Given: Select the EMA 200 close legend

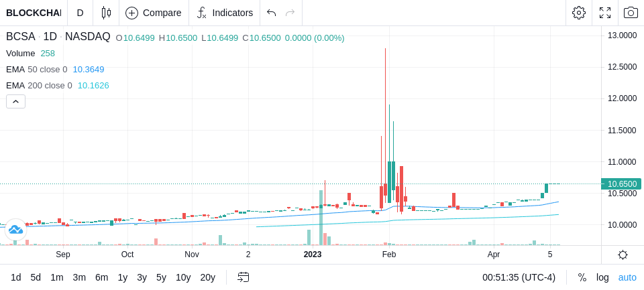Looking at the screenshot, I should [x=58, y=86].
